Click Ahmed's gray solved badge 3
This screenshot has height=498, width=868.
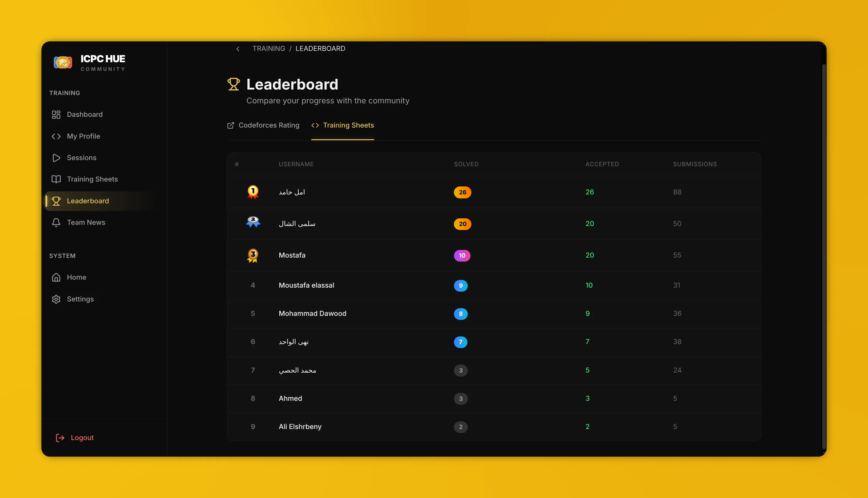click(x=461, y=398)
